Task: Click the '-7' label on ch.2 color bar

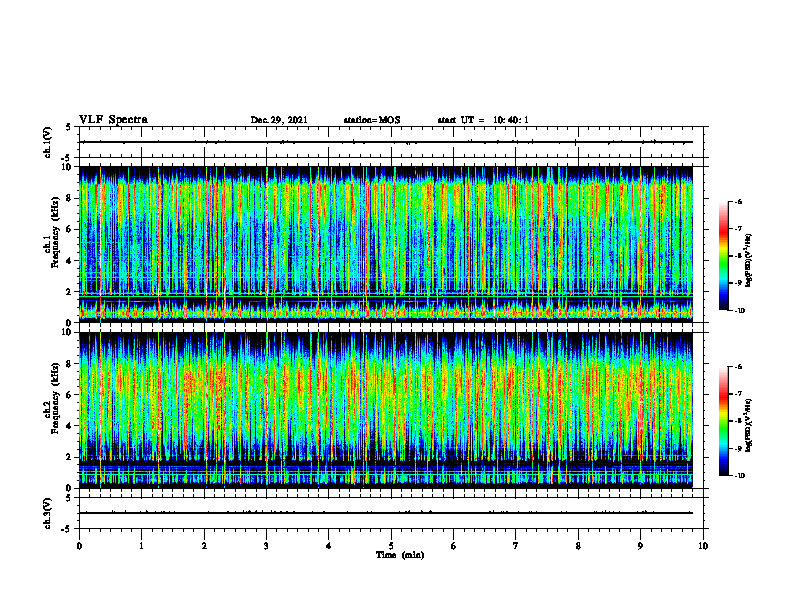Action: click(738, 394)
